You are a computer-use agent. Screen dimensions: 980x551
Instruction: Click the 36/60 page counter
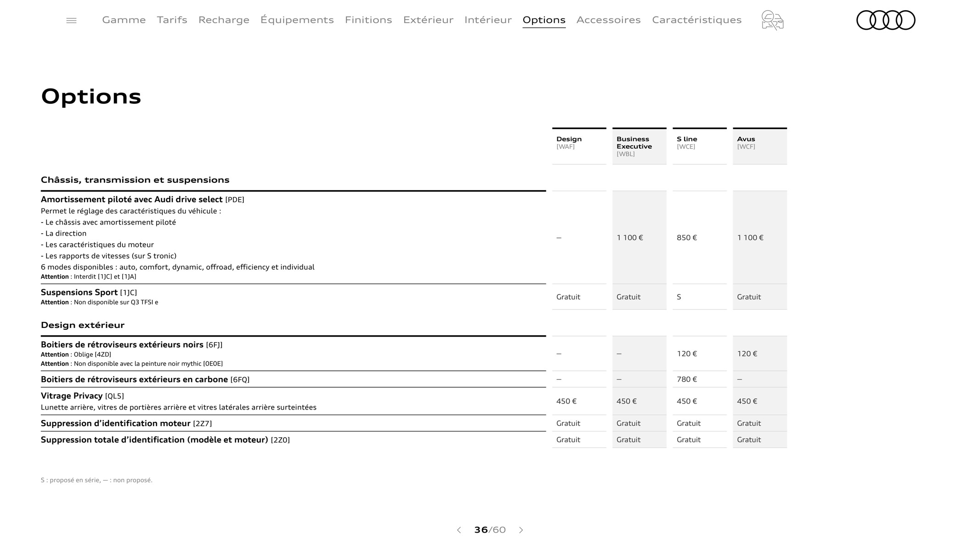click(490, 530)
